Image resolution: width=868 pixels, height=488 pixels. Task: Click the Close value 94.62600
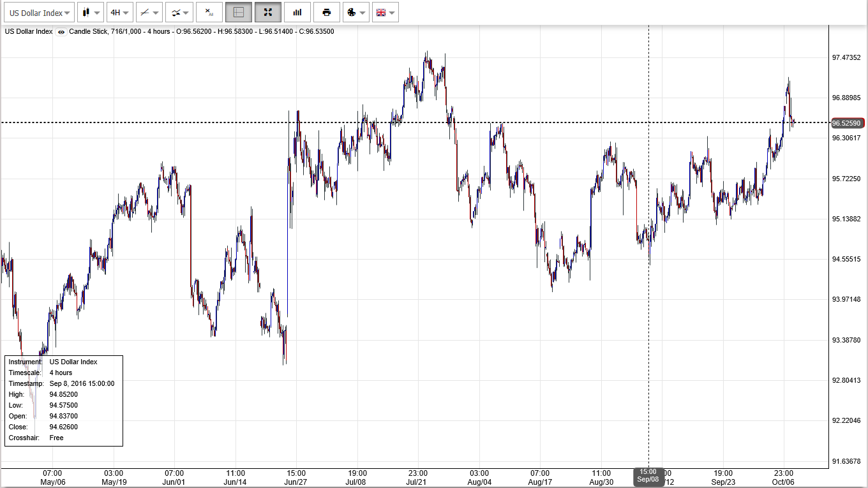tap(64, 427)
